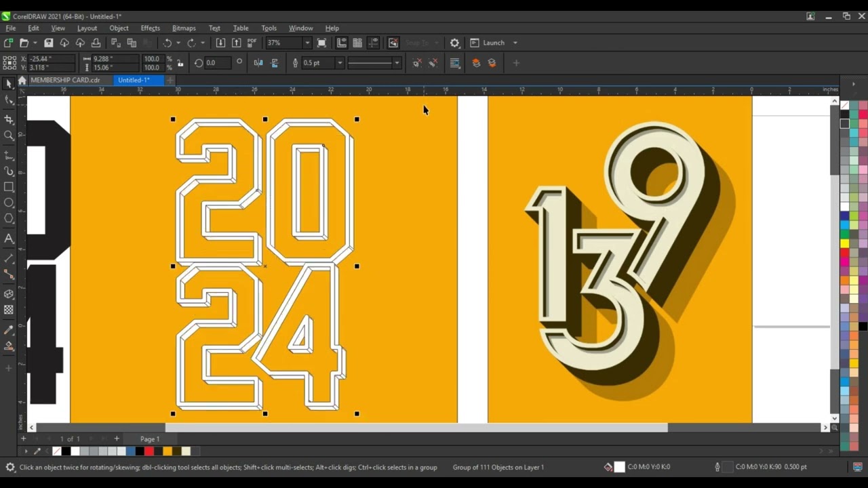Select the Connector tool

(9, 274)
